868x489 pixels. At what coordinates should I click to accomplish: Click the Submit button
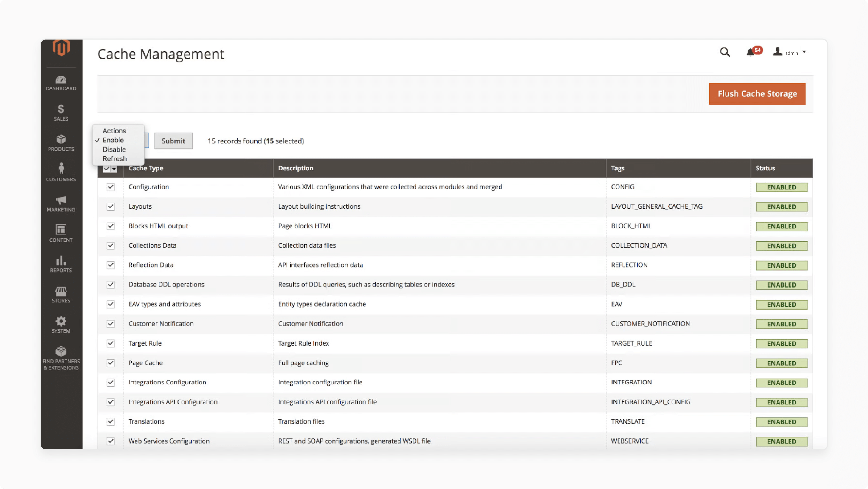pos(173,141)
